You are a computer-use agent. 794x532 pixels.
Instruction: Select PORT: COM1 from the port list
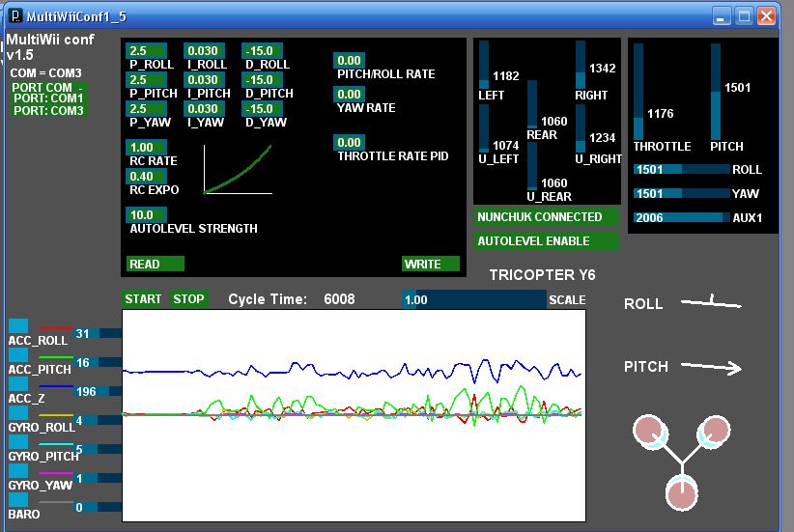48,98
